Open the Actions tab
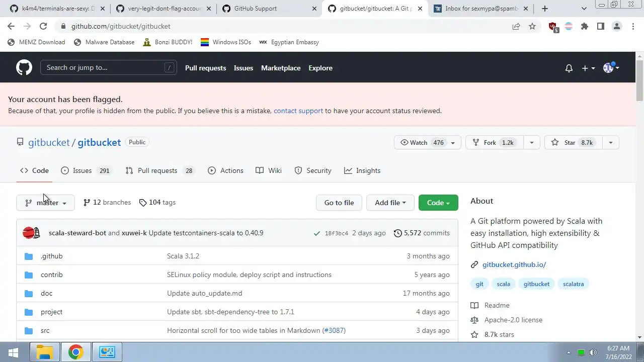 pos(225,170)
